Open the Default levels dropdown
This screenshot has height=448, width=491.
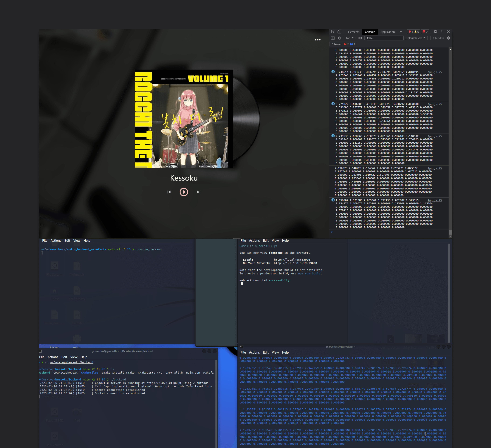(415, 38)
